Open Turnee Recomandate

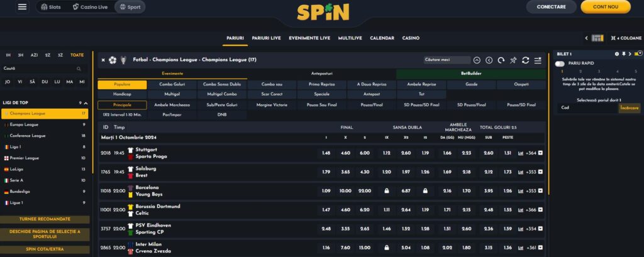click(45, 219)
